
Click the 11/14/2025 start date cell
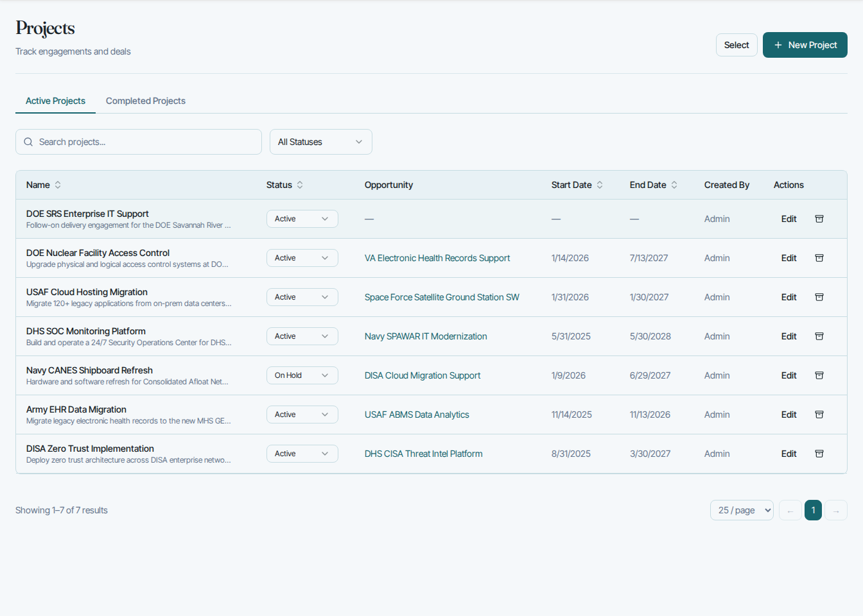coord(571,415)
